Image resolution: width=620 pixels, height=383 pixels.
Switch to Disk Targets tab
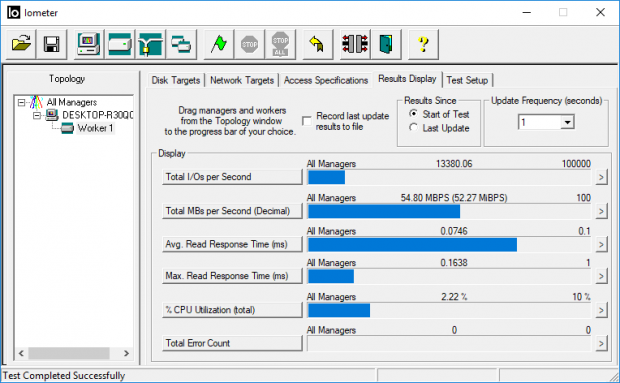176,80
